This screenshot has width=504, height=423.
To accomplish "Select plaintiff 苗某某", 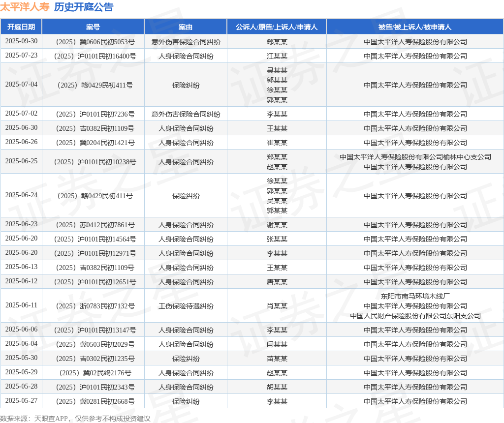I will pos(277,359).
